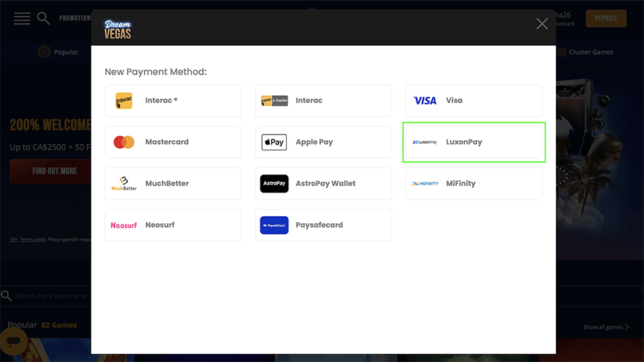Select the MiFinity label text
The image size is (644, 362).
pos(461,183)
